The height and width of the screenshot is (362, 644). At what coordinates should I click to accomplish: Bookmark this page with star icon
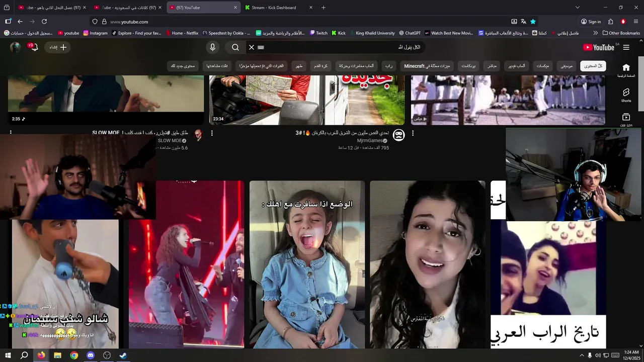tap(533, 22)
